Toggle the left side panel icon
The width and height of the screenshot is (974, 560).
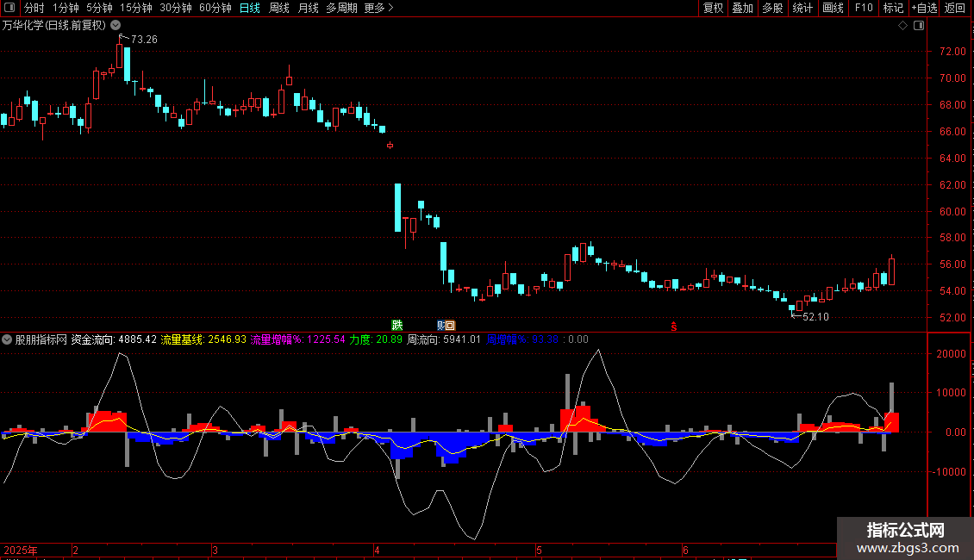tap(9, 8)
